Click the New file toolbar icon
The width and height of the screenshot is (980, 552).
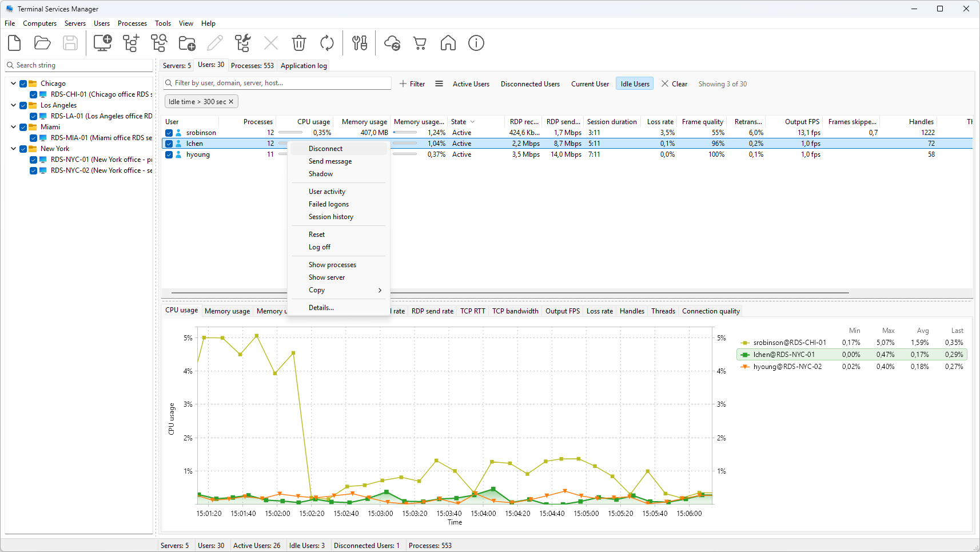(x=14, y=43)
